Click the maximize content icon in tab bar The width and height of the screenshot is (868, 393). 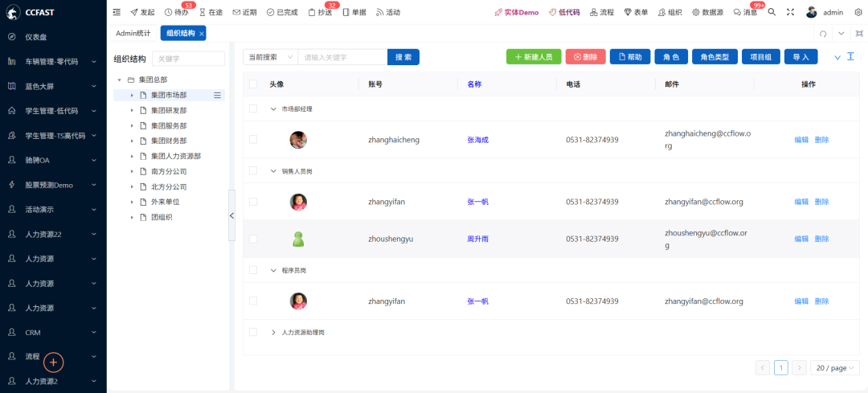(859, 34)
